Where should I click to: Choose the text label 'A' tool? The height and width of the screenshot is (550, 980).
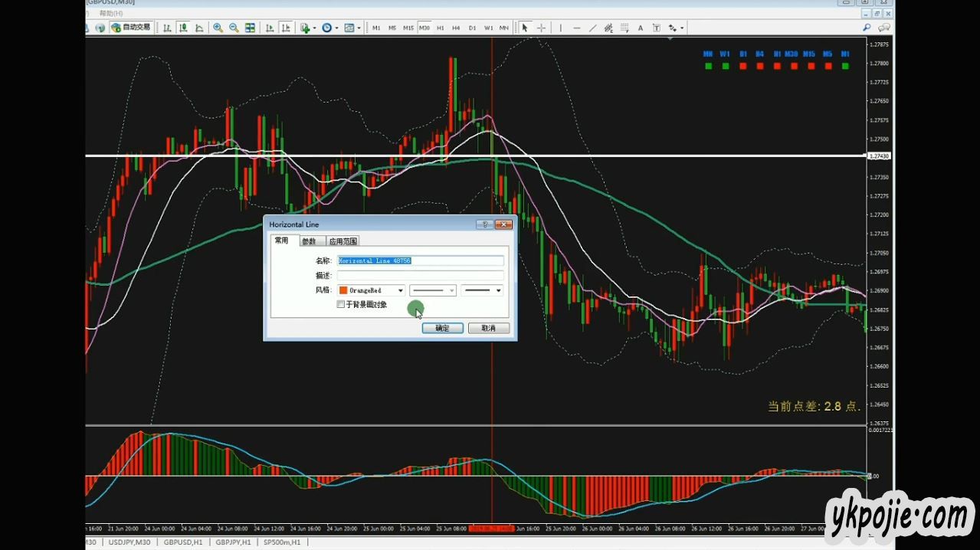point(641,28)
